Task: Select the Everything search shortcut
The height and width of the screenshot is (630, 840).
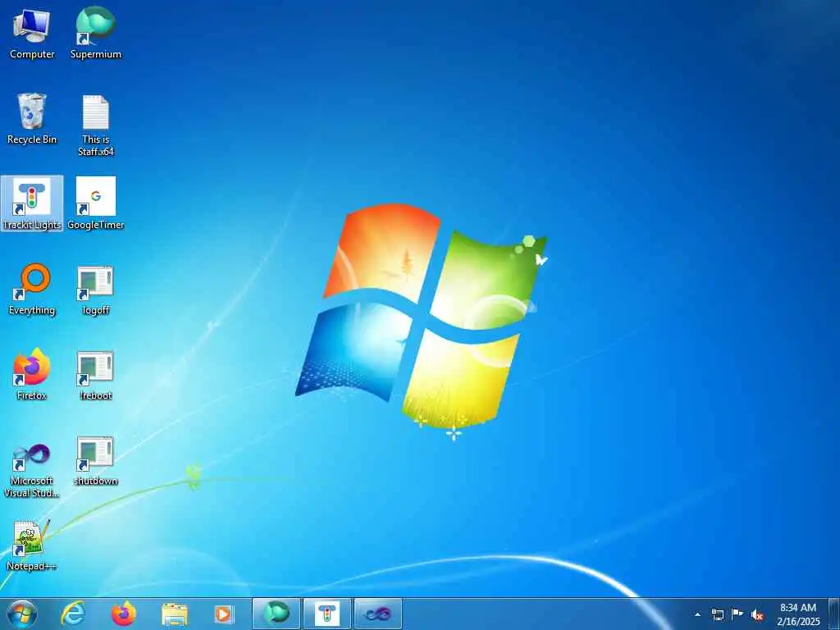Action: pos(32,290)
